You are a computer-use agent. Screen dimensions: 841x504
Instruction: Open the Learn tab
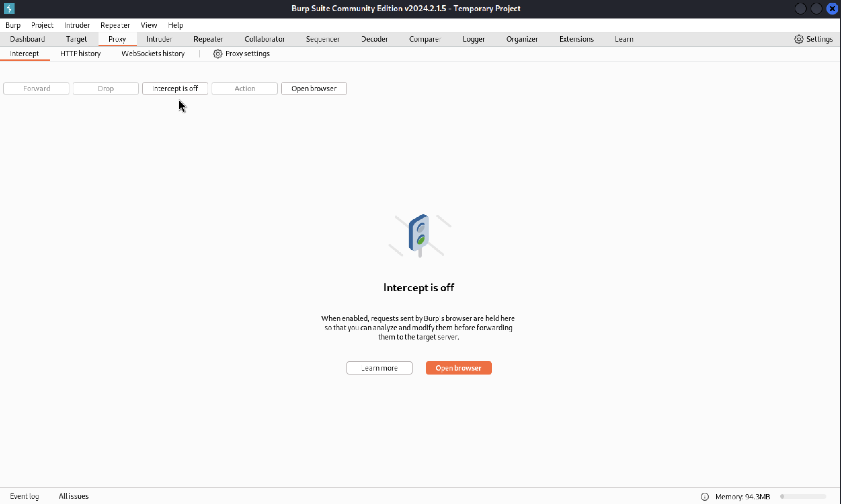[x=624, y=39]
